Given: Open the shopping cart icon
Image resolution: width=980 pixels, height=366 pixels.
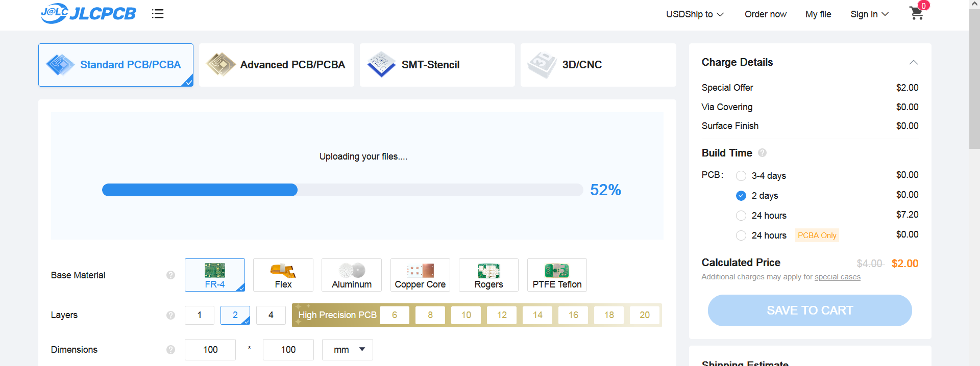Looking at the screenshot, I should point(917,13).
